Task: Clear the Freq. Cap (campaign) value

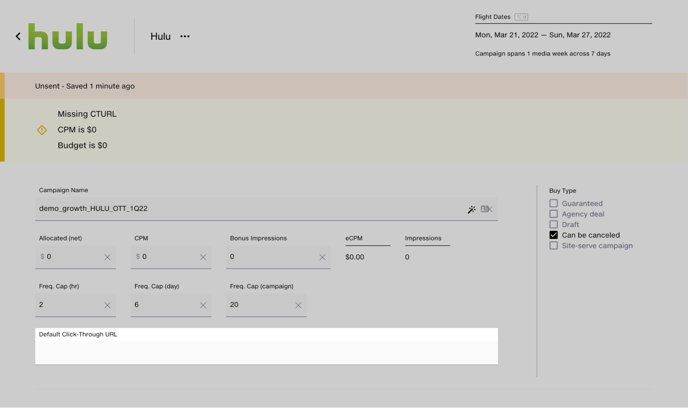Action: pyautogui.click(x=298, y=305)
